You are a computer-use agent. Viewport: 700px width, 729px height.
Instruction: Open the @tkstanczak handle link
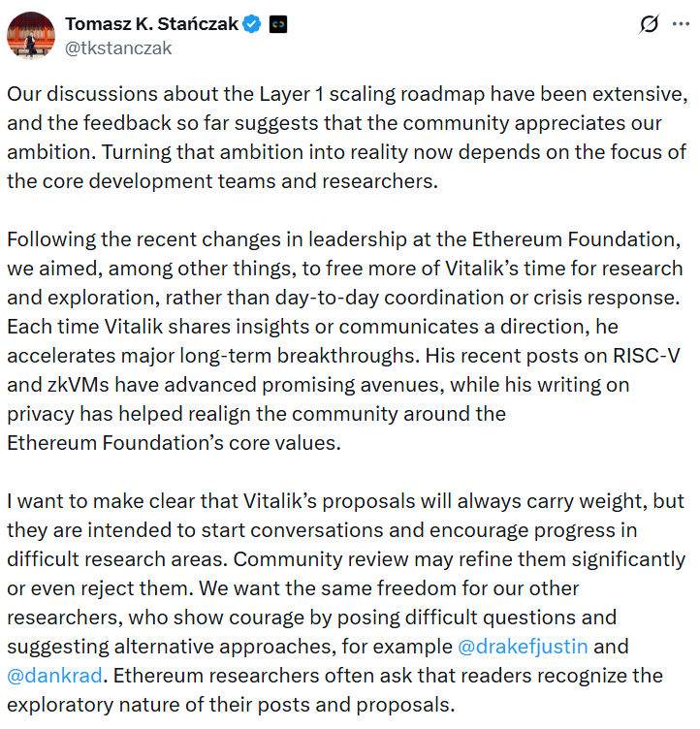[x=118, y=48]
